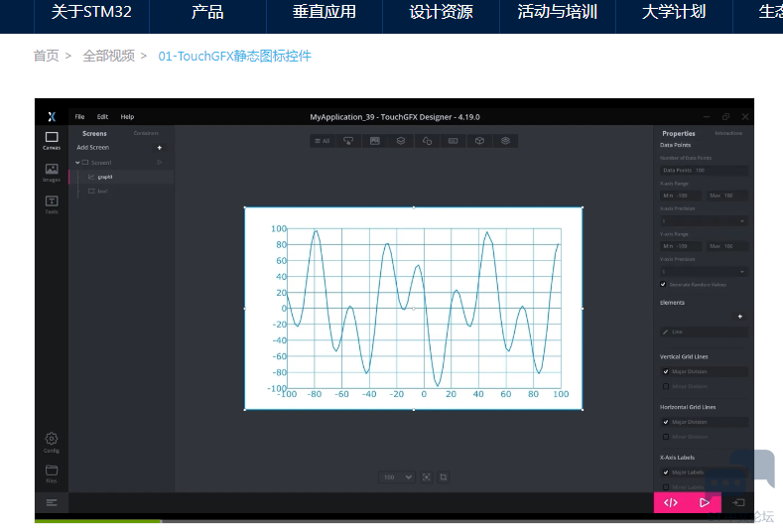Viewport: 783px width, 532px height.
Task: Open the blue chat bubble widget
Action: click(x=740, y=477)
